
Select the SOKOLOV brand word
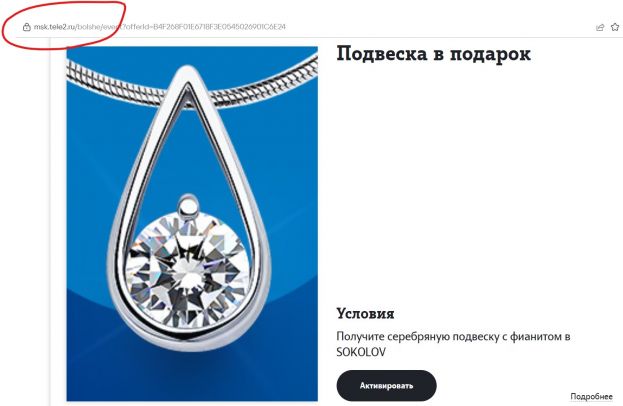pyautogui.click(x=361, y=352)
